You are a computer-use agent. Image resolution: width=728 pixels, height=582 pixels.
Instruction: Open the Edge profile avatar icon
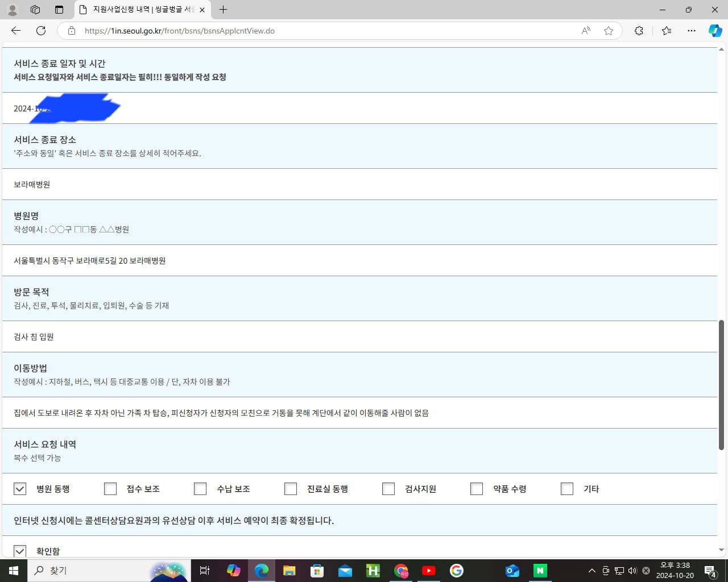(13, 10)
